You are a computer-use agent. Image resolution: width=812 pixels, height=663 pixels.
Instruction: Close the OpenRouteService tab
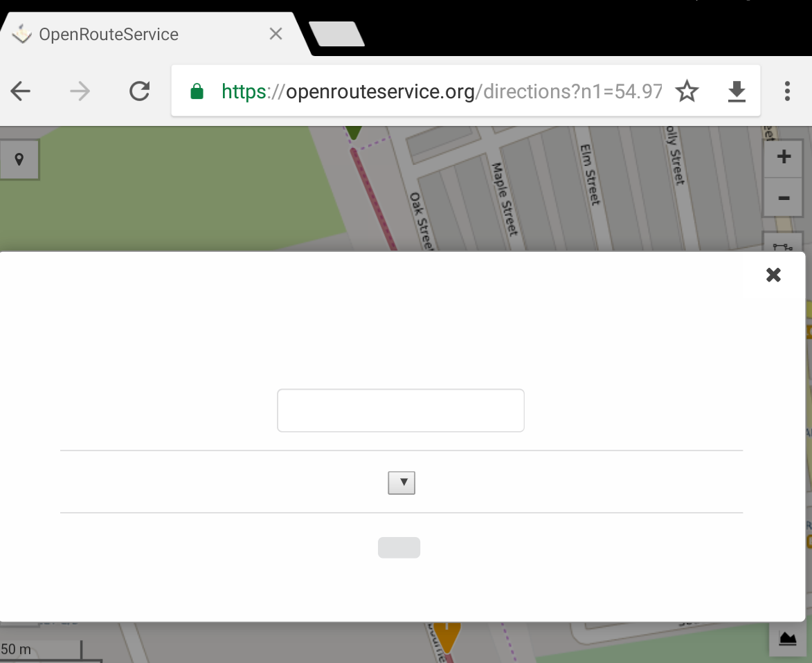[276, 34]
